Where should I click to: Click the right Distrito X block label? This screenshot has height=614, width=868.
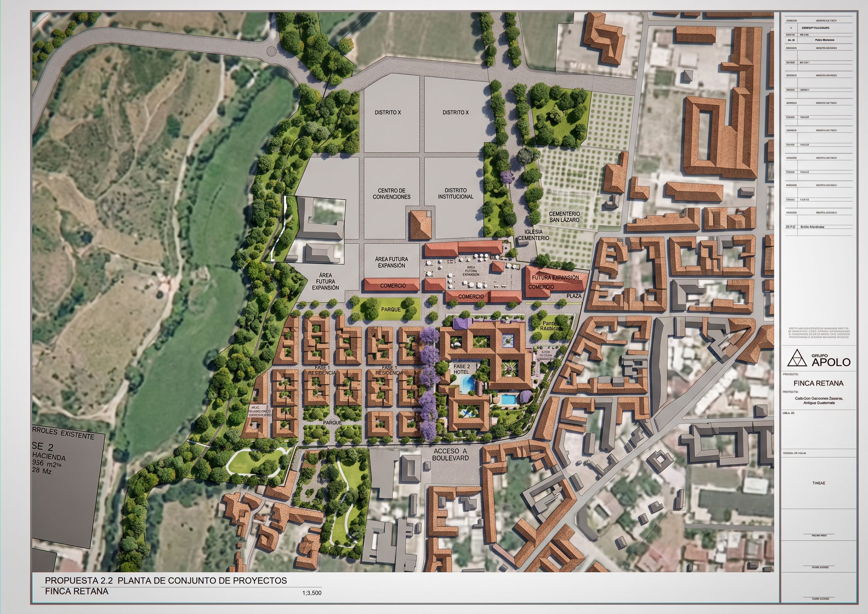pos(455,113)
